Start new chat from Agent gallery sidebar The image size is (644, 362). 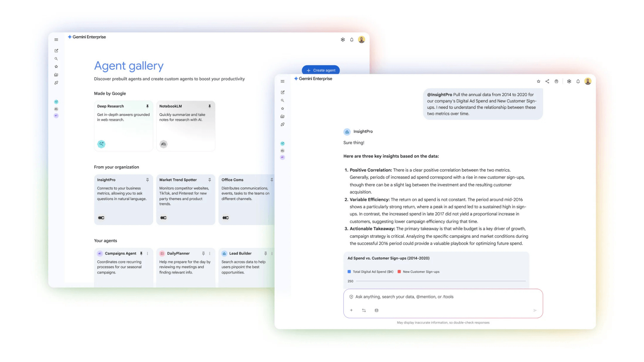coord(56,51)
